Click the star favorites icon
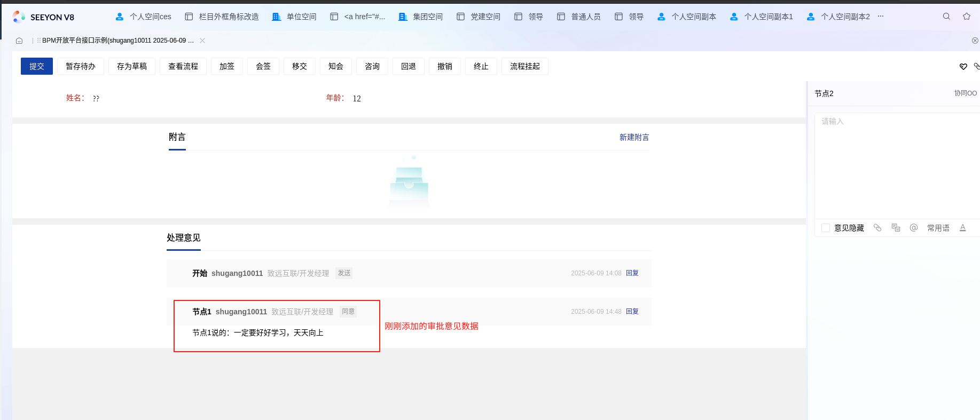Viewport: 980px width, 420px height. (x=967, y=17)
